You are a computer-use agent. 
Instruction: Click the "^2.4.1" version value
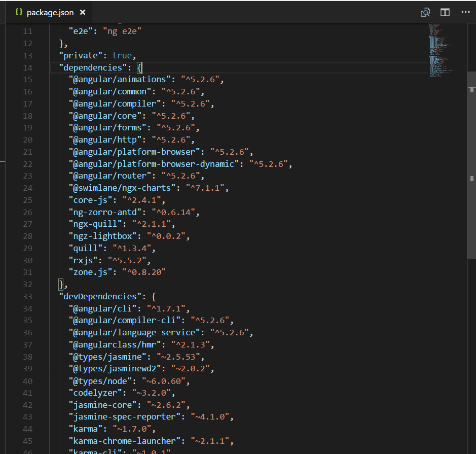[142, 200]
